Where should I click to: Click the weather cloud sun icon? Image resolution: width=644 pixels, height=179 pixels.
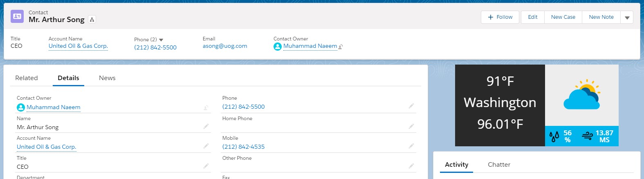point(582,95)
